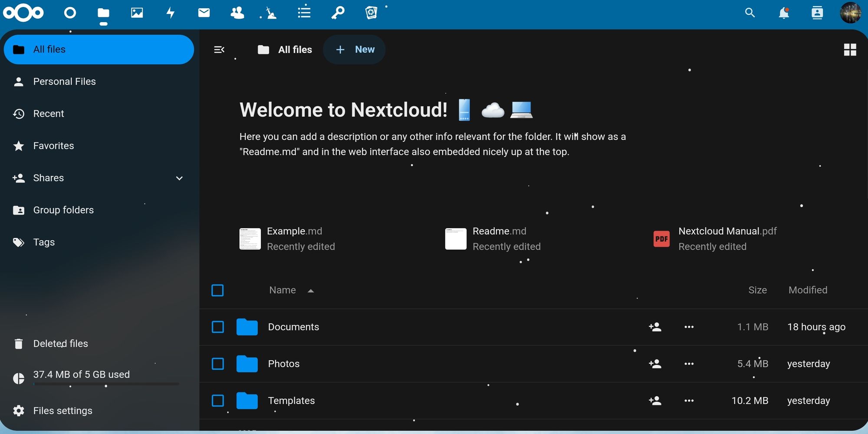Open recent file Readme.md
This screenshot has height=434, width=868.
coord(493,239)
